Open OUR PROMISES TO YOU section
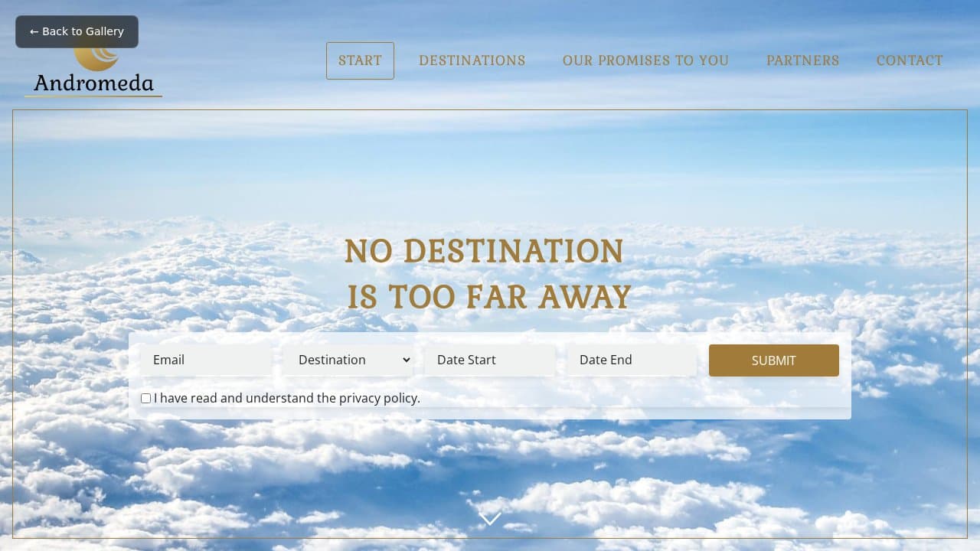 (x=645, y=60)
